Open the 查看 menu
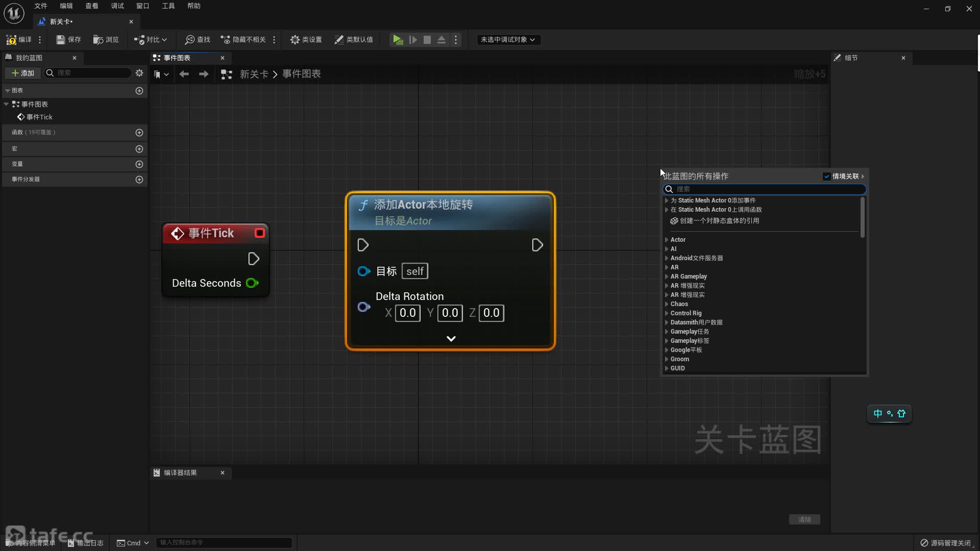The width and height of the screenshot is (980, 551). tap(92, 6)
